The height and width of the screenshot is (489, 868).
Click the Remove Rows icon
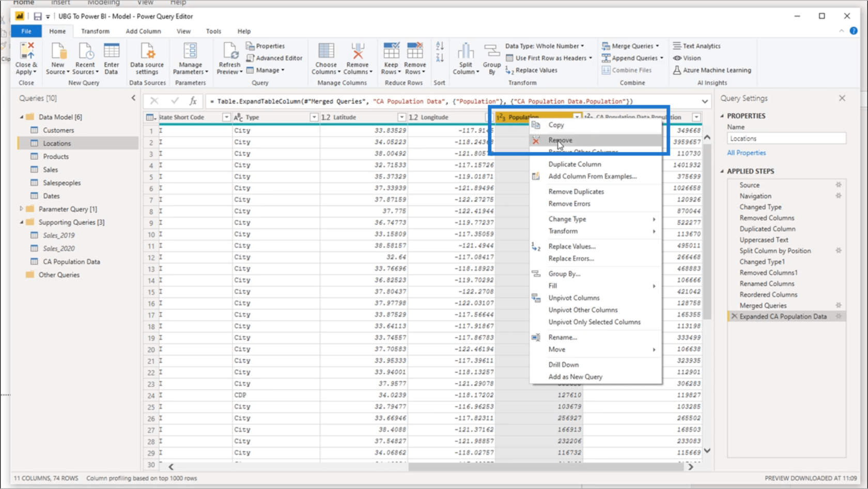click(x=415, y=51)
